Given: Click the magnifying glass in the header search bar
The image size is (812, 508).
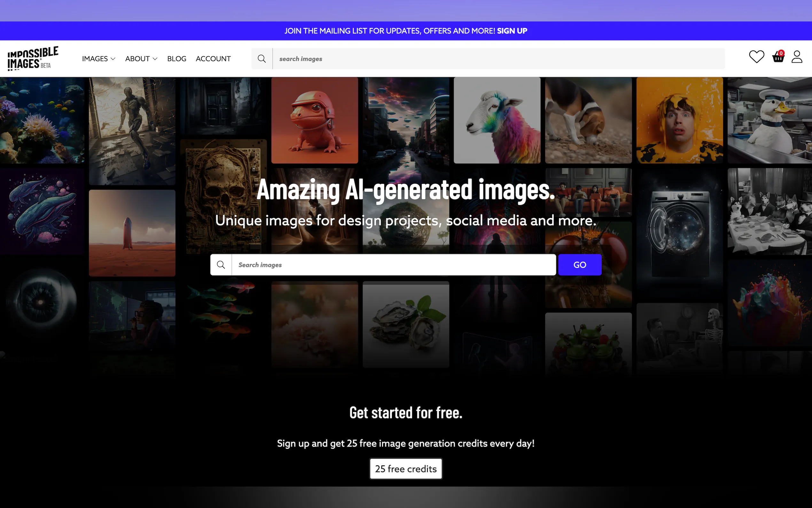Looking at the screenshot, I should (262, 59).
